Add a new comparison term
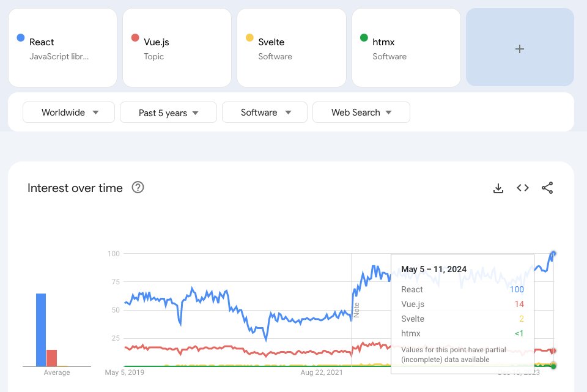587x392 pixels. pyautogui.click(x=520, y=48)
